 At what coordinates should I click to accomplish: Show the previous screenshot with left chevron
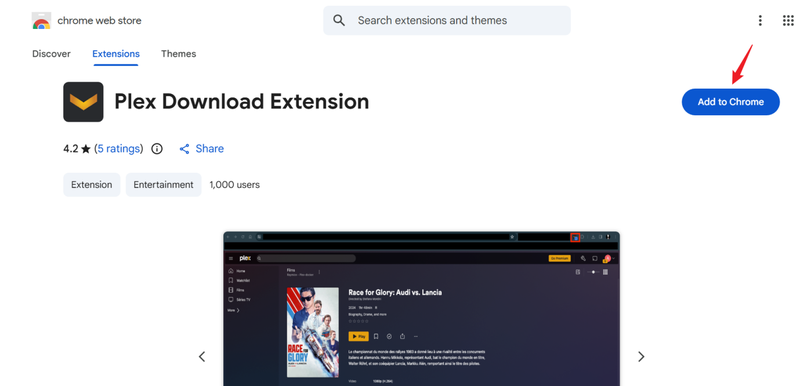click(202, 356)
